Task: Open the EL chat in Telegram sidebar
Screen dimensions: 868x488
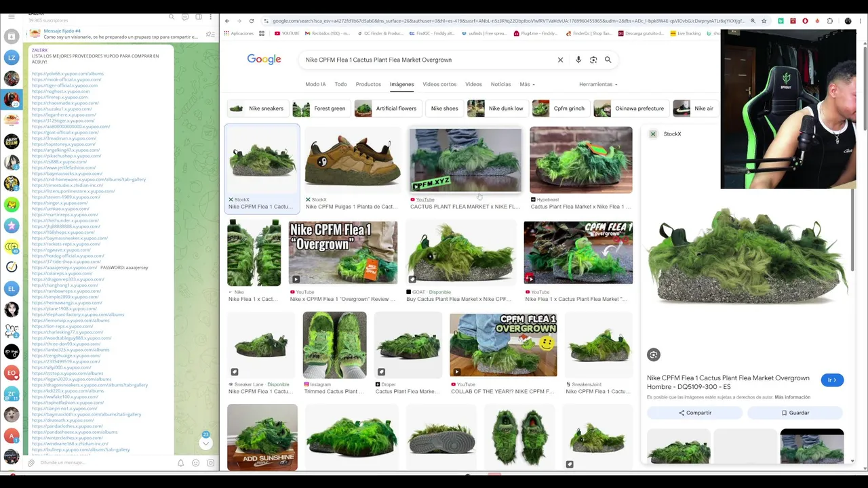Action: (12, 289)
